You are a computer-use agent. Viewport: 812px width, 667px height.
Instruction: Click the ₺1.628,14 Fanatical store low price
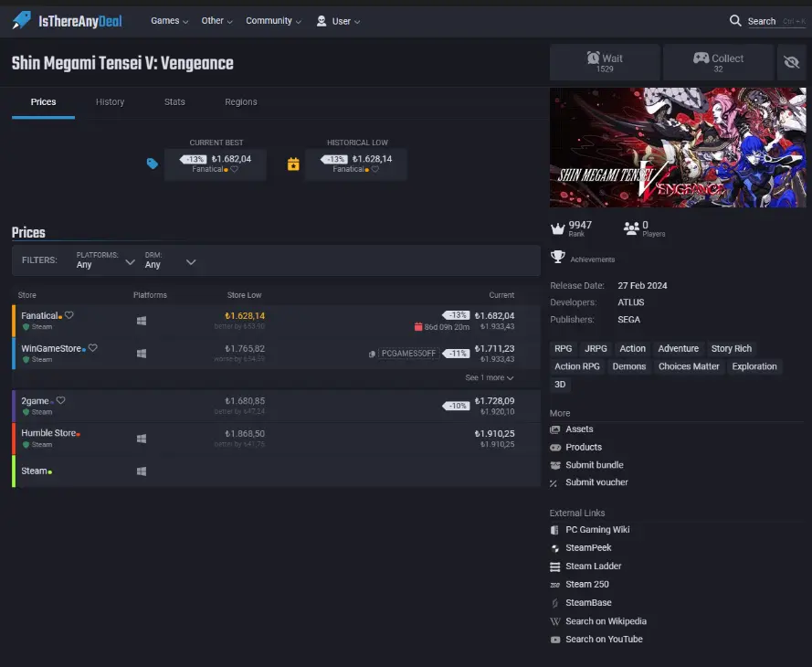[x=245, y=315]
